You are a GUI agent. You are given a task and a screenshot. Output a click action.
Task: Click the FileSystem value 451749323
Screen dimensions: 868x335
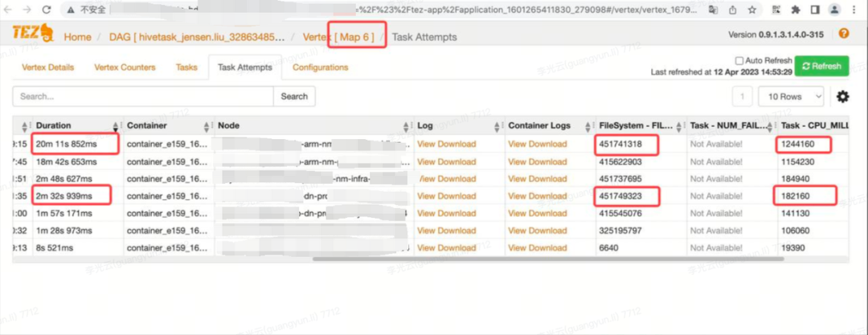(620, 196)
